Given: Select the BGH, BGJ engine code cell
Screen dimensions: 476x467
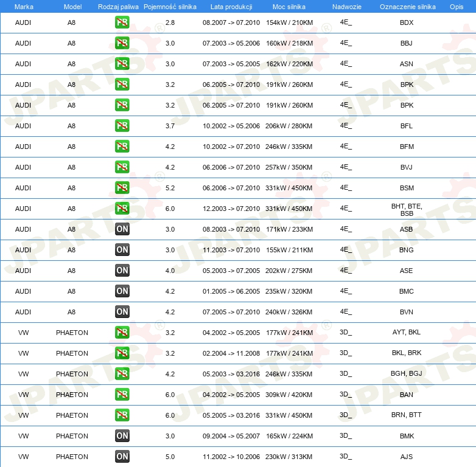Looking at the screenshot, I should [x=406, y=373].
